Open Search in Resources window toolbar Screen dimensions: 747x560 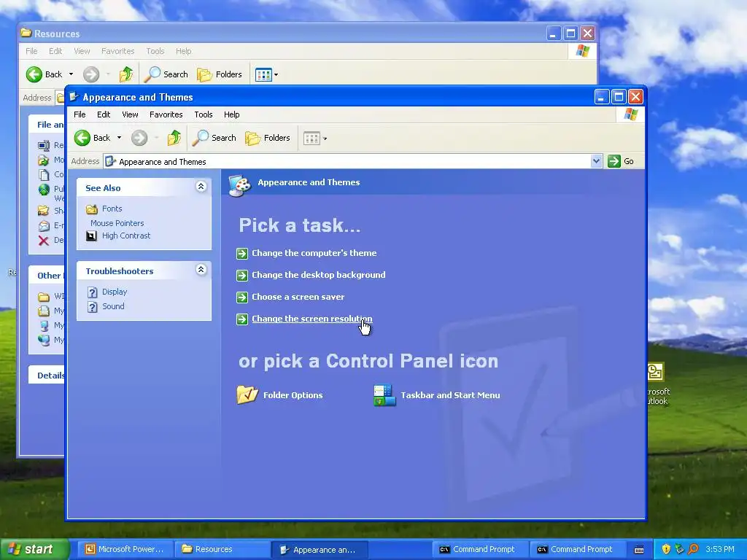click(166, 75)
